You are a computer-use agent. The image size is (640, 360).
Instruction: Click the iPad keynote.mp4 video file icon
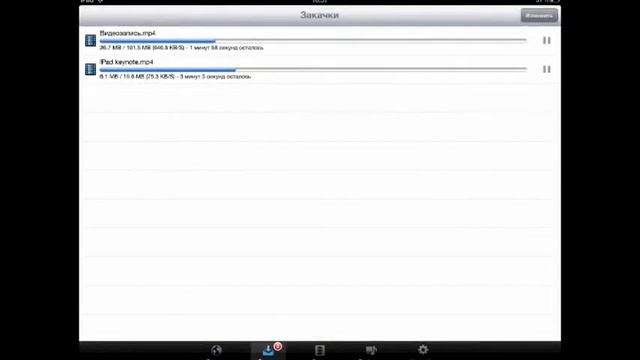tap(90, 69)
